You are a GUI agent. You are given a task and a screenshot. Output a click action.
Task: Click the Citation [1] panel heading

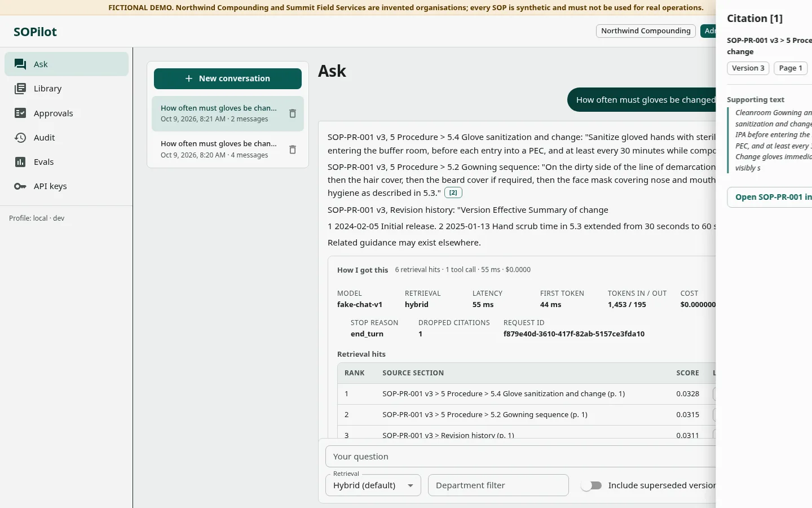coord(754,19)
